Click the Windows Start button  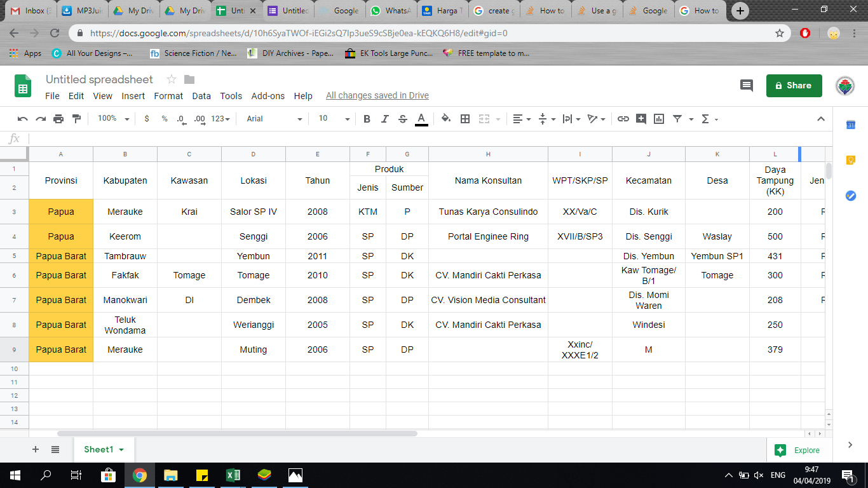(15, 475)
